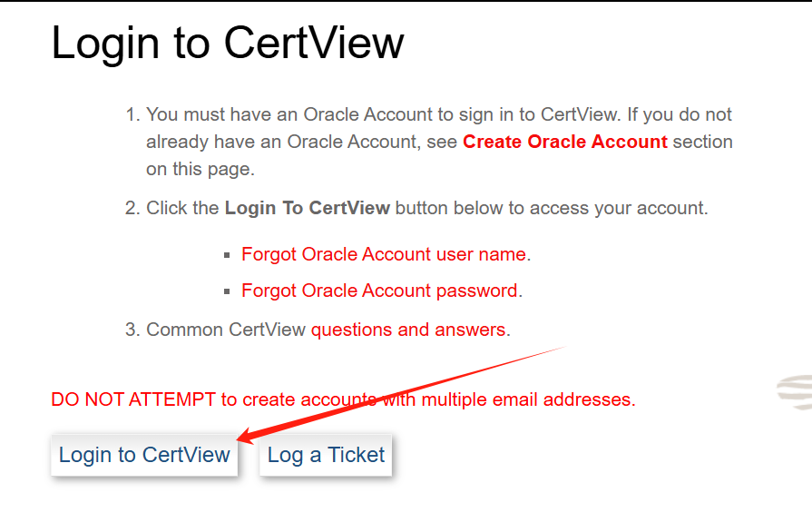This screenshot has height=532, width=812.
Task: Click the gray swirl graphic at right edge
Action: tap(794, 391)
